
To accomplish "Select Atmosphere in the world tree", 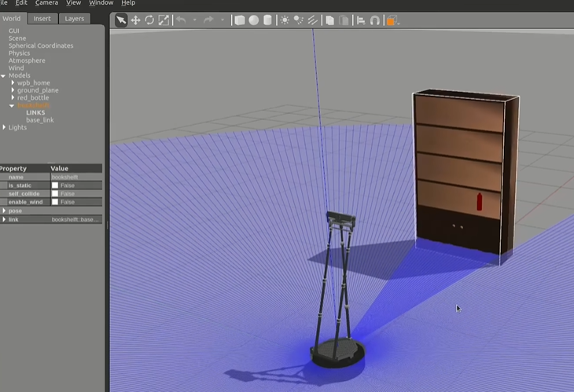I will click(x=27, y=60).
